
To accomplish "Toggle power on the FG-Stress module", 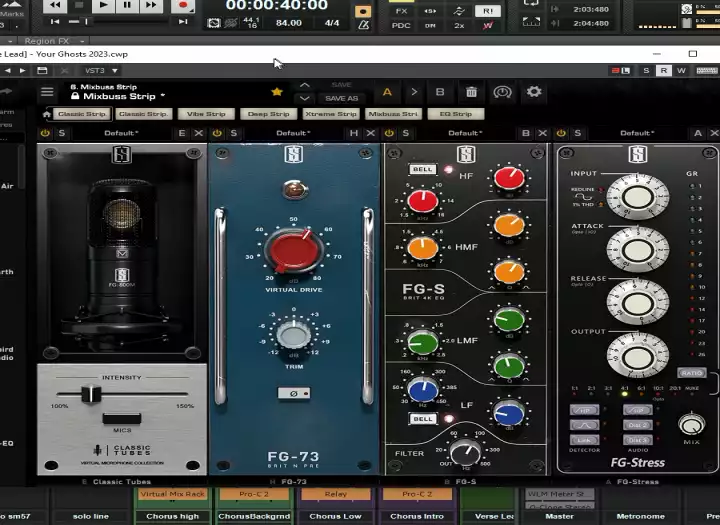I will [x=561, y=133].
